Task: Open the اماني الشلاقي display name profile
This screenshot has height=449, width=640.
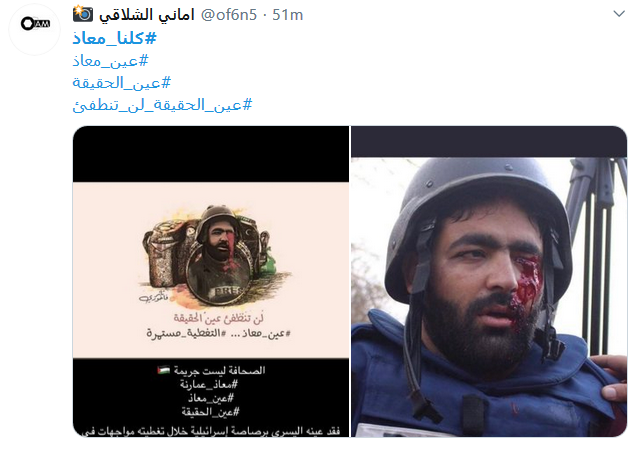Action: click(147, 15)
